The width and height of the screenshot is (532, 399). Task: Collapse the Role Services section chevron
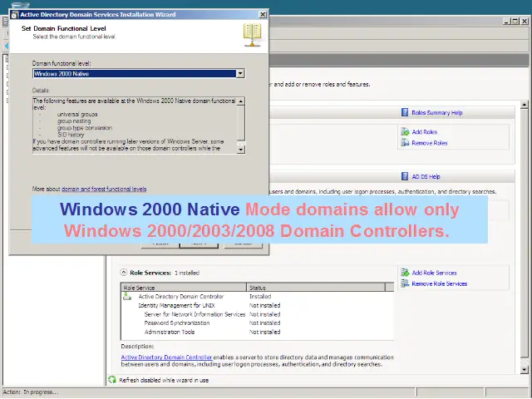(124, 273)
